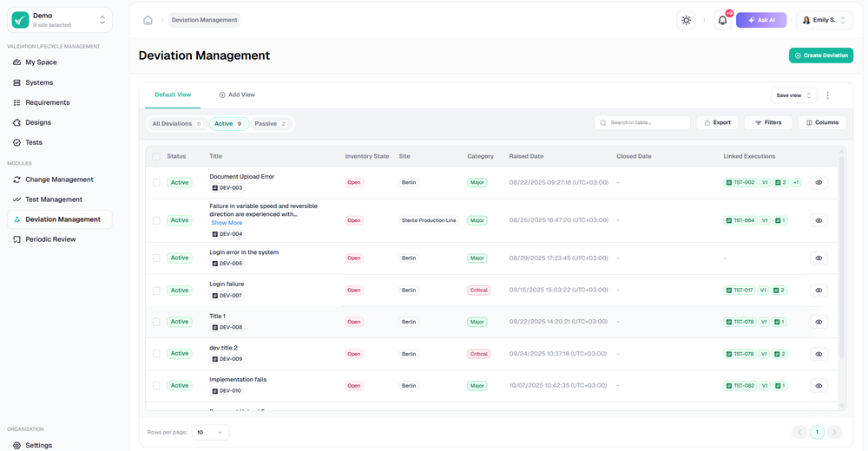Open Change Management in sidebar
Viewport: 868px width, 451px height.
pyautogui.click(x=60, y=180)
